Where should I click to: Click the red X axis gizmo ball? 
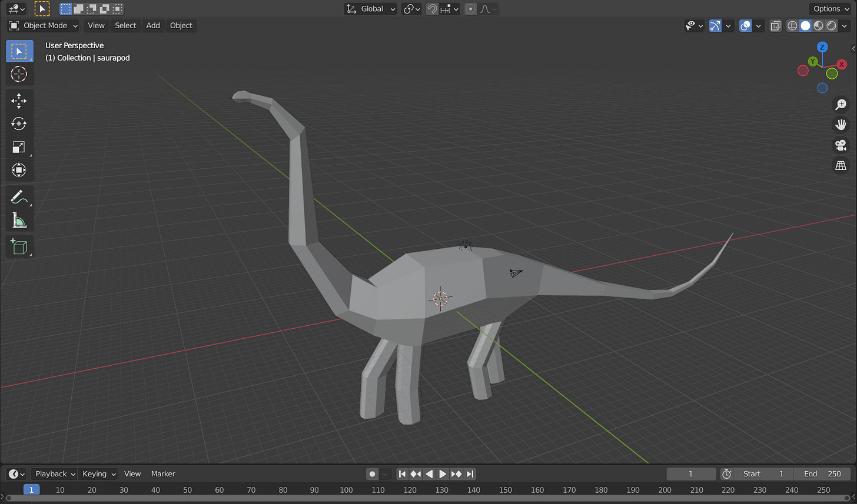(842, 64)
